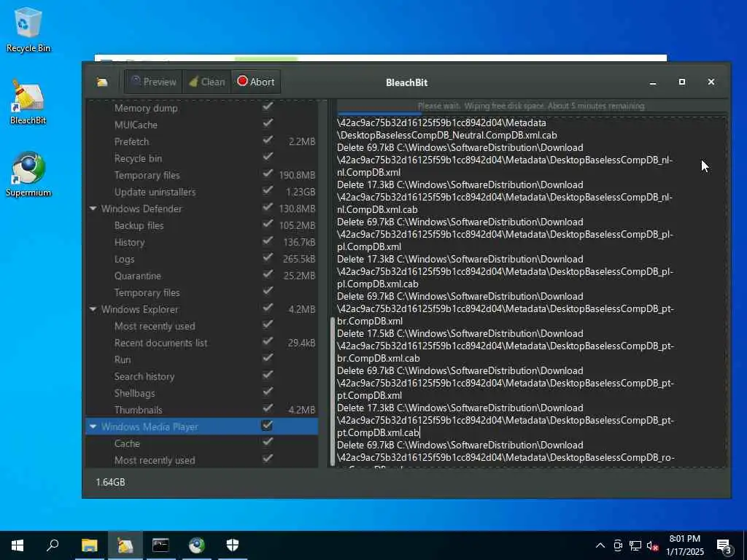Image resolution: width=747 pixels, height=560 pixels.
Task: Open taskbar search magnifier
Action: pos(53,545)
